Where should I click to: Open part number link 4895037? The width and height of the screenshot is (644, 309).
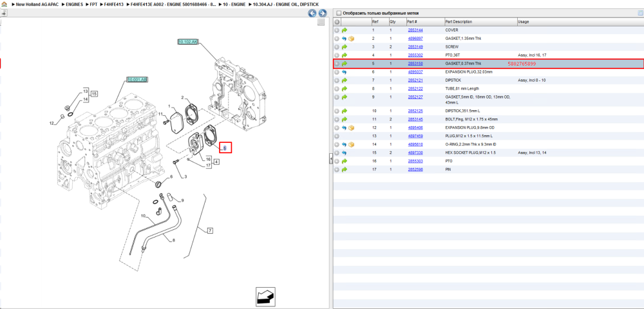415,72
